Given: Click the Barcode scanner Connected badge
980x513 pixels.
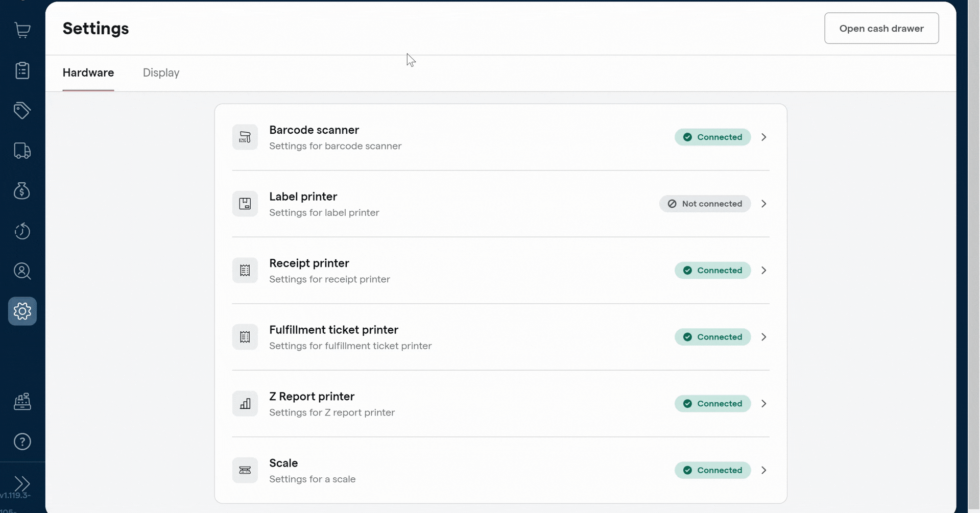Looking at the screenshot, I should [713, 137].
